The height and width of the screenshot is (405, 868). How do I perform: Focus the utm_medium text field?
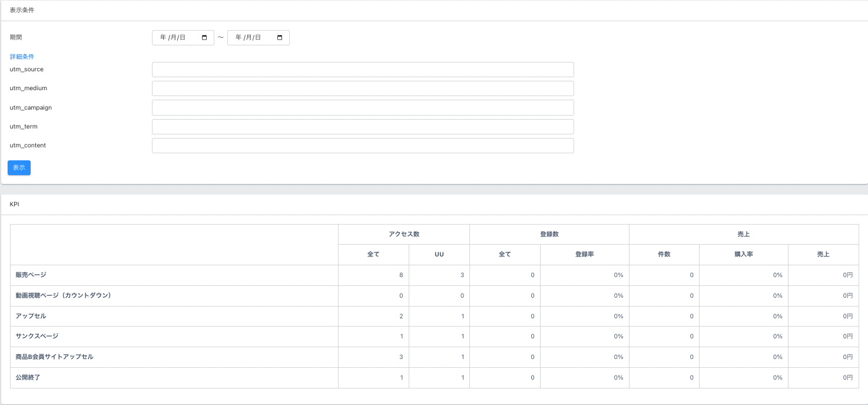pyautogui.click(x=363, y=88)
